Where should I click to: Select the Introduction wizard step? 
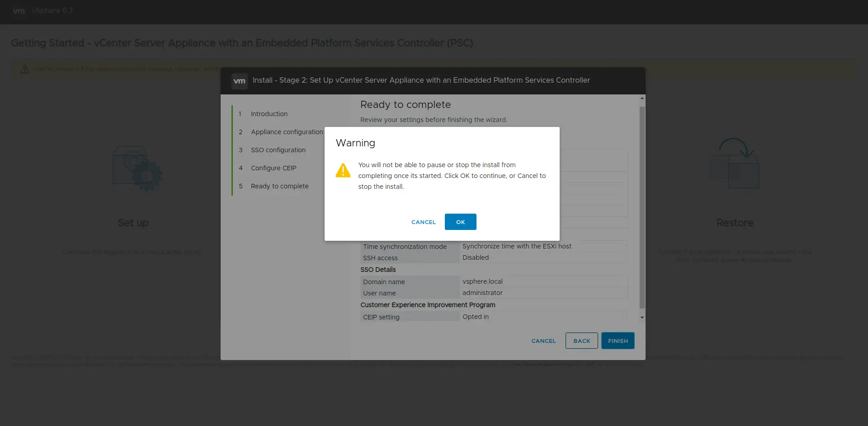(x=269, y=114)
